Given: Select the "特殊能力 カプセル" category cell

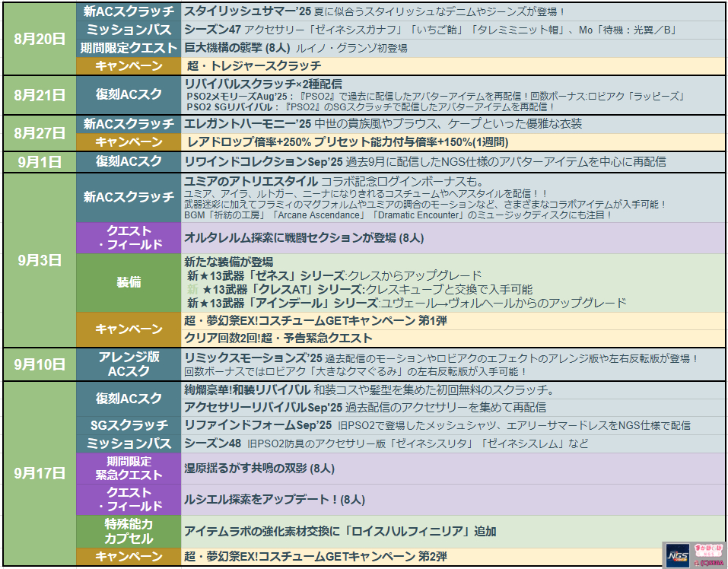Looking at the screenshot, I should pos(129,532).
